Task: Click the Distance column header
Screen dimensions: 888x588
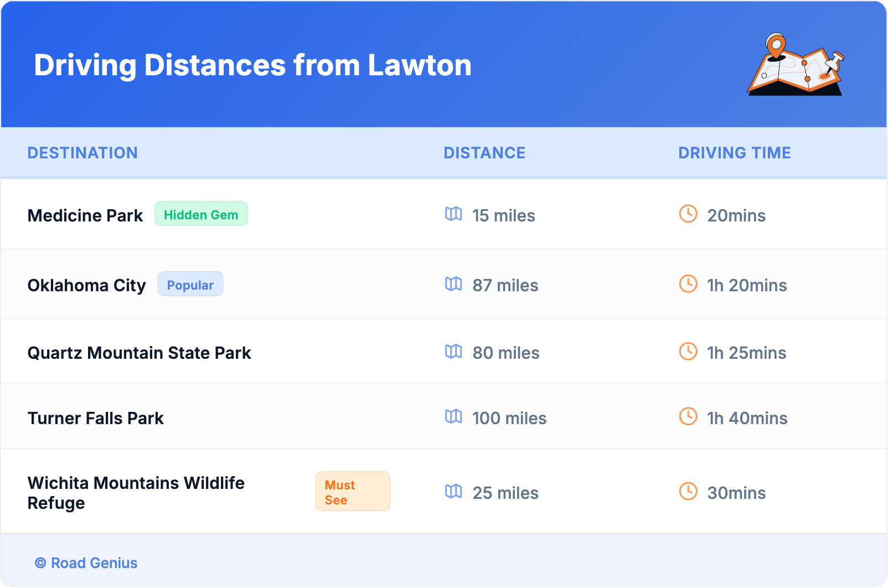Action: (484, 153)
